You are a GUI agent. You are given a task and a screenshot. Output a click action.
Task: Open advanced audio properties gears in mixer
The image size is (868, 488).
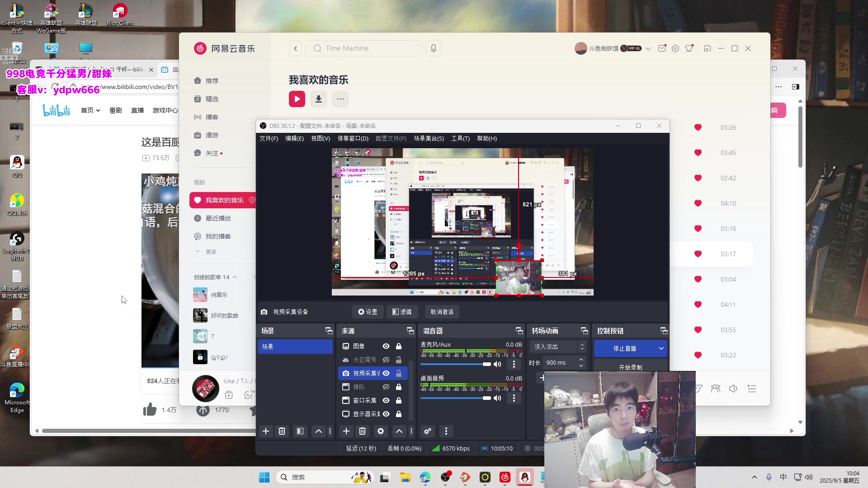tap(428, 431)
